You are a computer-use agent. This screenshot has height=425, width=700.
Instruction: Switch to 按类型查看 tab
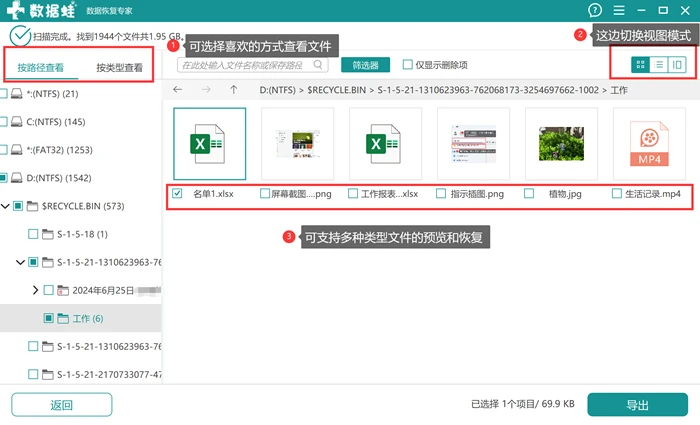pyautogui.click(x=119, y=68)
